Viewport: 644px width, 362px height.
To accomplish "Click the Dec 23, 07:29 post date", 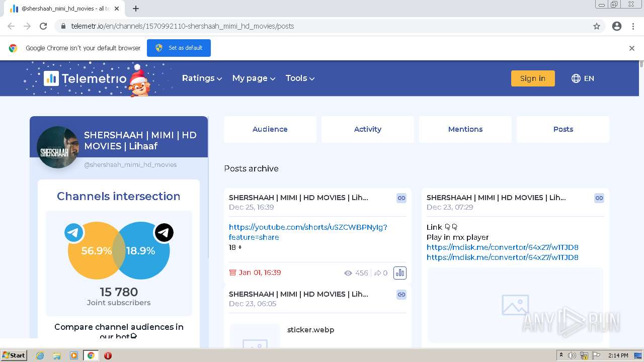I will [x=450, y=207].
